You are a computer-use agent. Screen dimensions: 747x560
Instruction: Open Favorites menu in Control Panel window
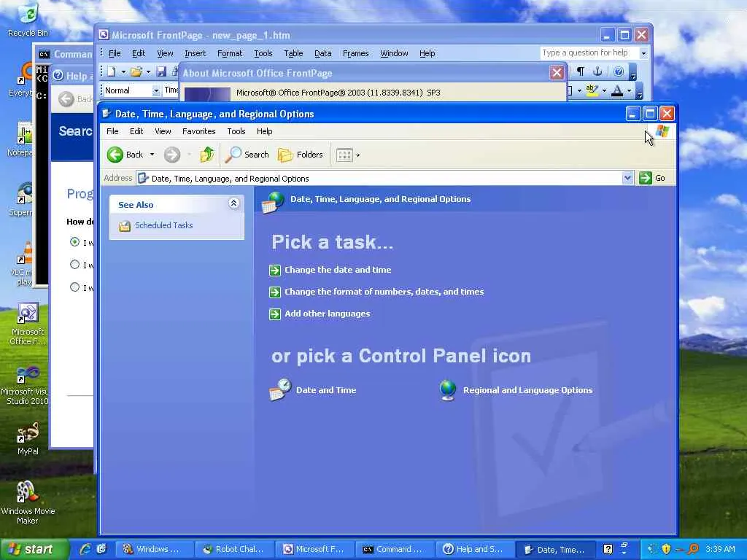pyautogui.click(x=199, y=131)
